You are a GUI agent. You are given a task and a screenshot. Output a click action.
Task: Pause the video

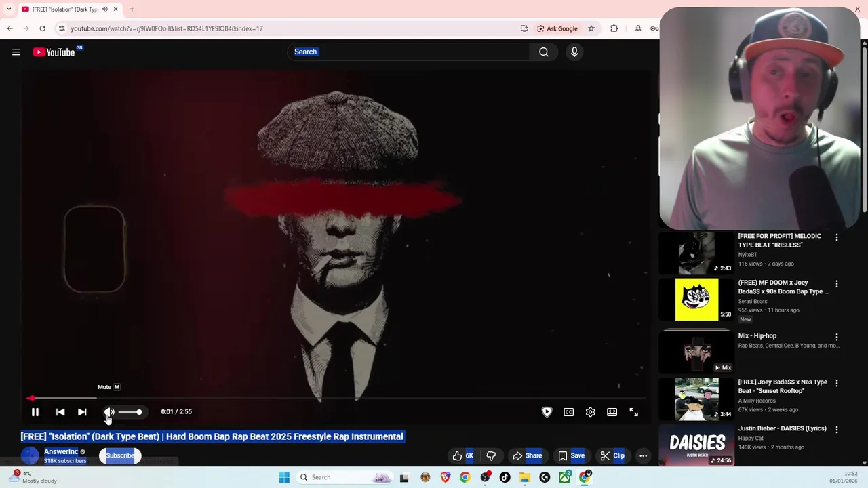tap(35, 412)
